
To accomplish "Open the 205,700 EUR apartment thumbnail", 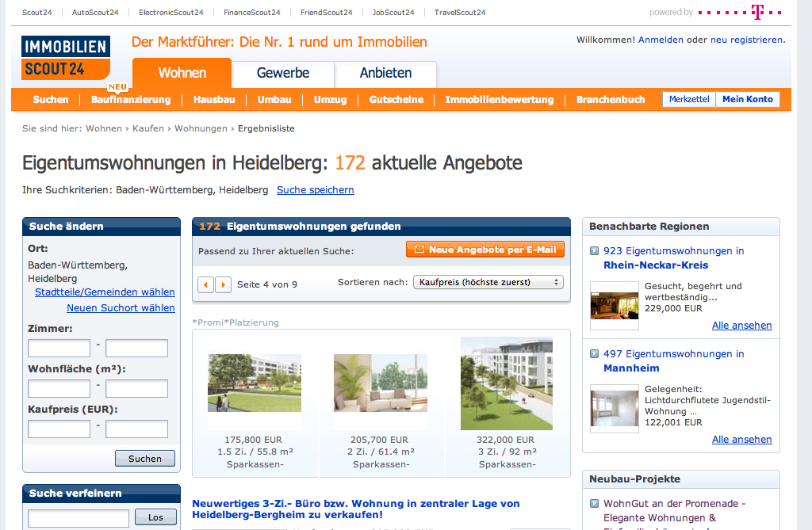I will [381, 383].
